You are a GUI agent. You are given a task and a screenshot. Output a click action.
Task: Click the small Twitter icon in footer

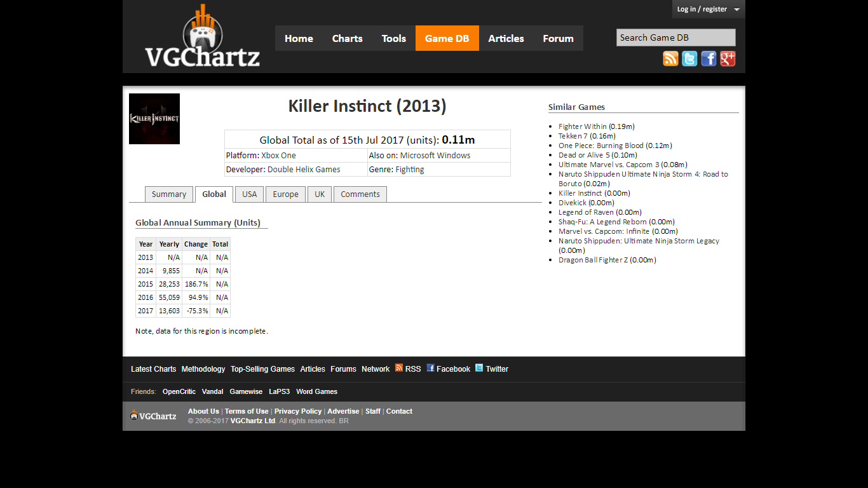[x=479, y=367]
